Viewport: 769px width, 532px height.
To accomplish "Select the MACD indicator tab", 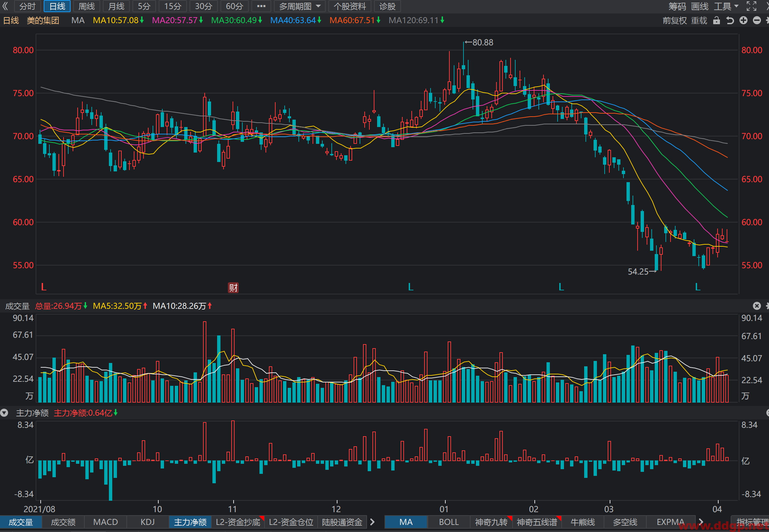I will 106,522.
